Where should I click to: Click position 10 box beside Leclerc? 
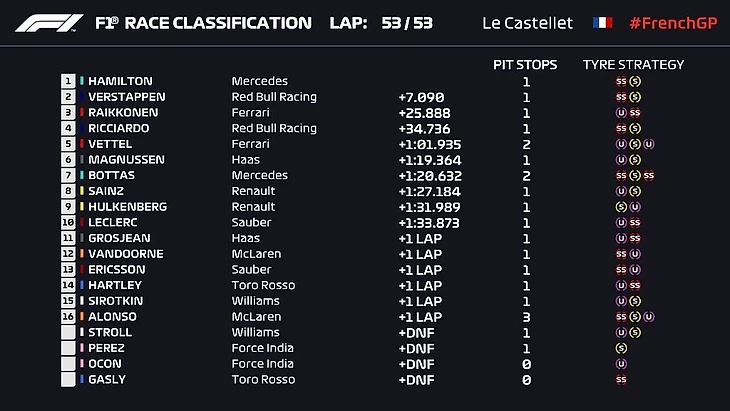[x=68, y=223]
